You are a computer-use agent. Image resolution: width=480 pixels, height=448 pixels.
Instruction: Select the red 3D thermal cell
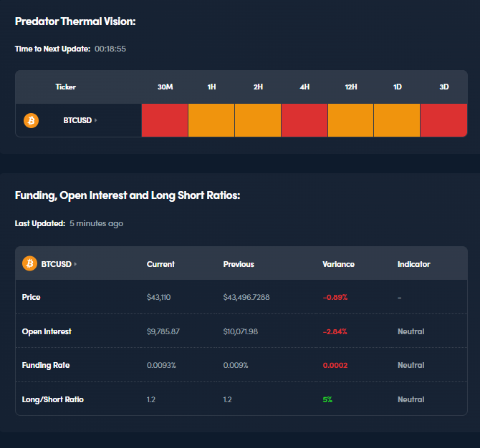[443, 120]
